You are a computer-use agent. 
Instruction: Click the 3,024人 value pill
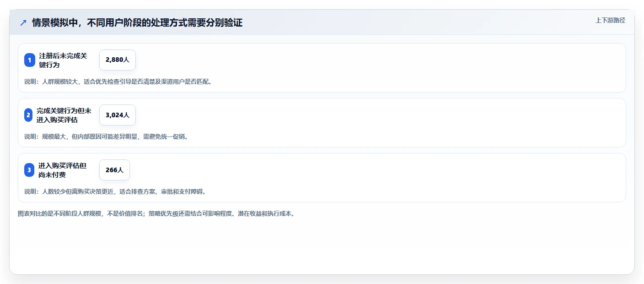[x=118, y=115]
